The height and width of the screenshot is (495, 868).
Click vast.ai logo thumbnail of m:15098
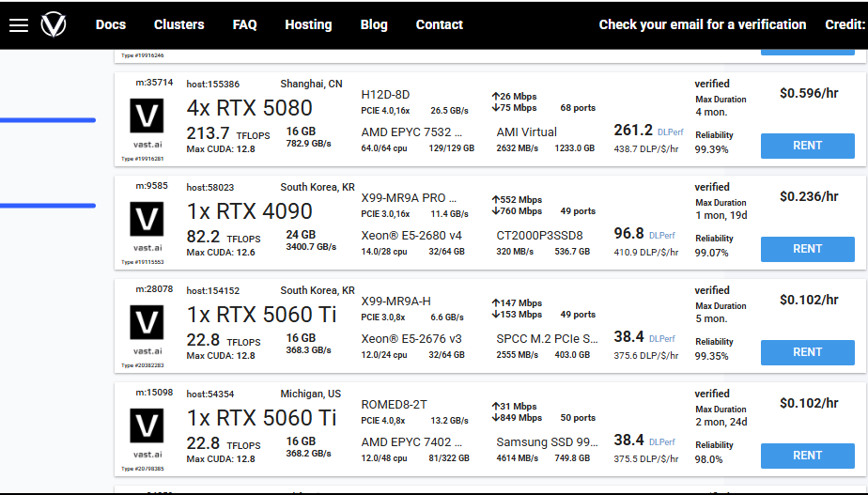tap(147, 425)
